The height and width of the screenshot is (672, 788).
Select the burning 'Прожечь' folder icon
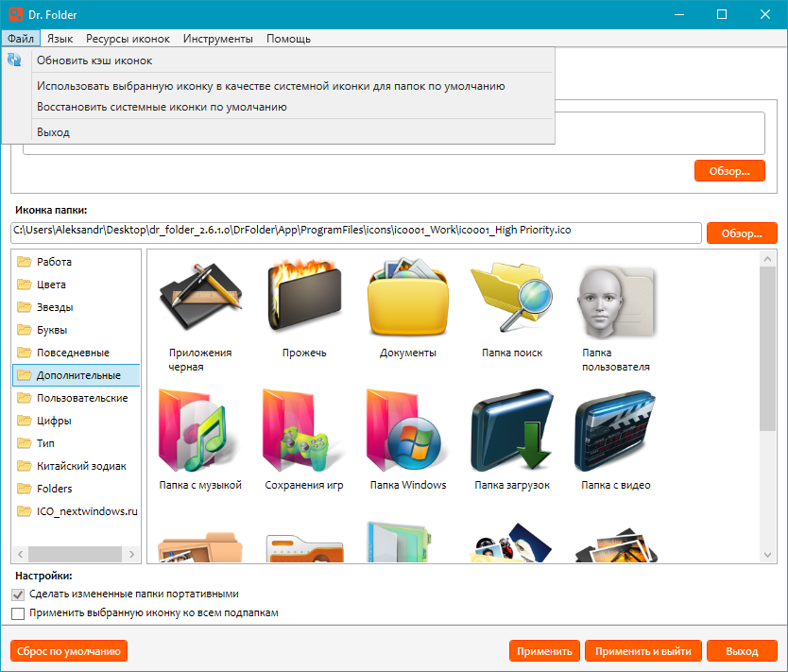click(x=304, y=297)
